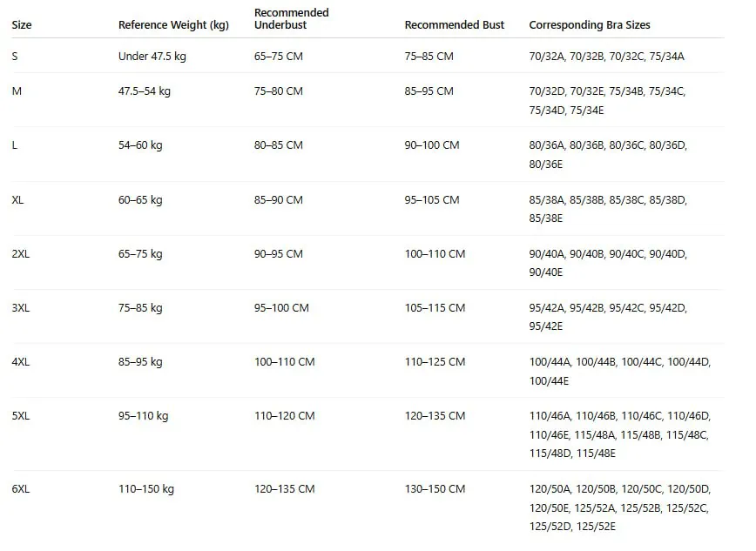
Task: Click the 95–110 kg weight cell
Action: (x=143, y=416)
